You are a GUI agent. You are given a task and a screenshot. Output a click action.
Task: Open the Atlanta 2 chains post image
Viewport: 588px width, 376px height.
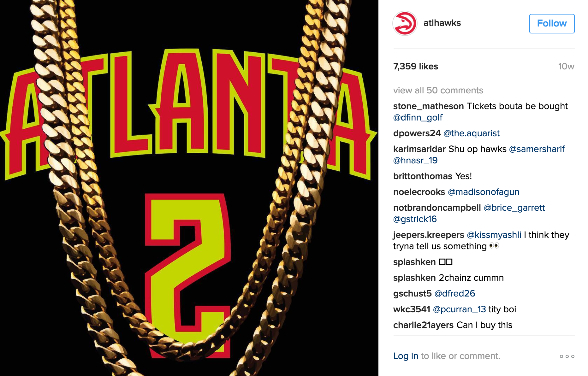(x=189, y=188)
